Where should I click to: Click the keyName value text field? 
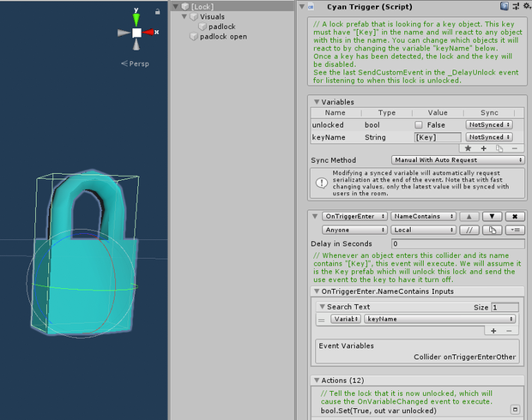pyautogui.click(x=438, y=137)
